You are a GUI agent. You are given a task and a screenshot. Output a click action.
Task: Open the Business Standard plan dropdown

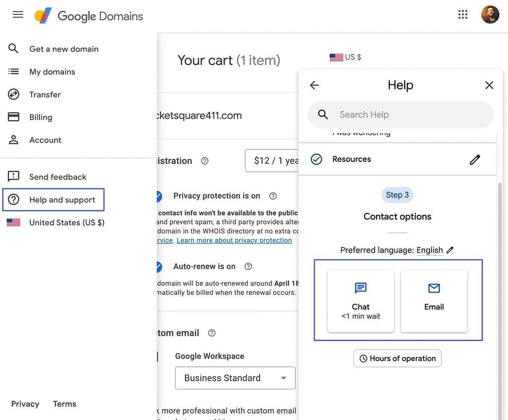(235, 378)
